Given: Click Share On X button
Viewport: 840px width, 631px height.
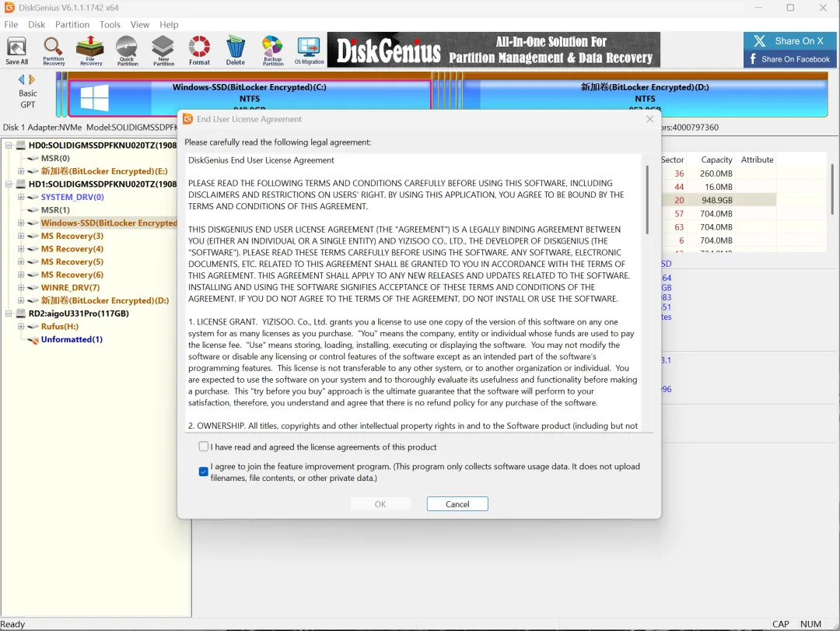Looking at the screenshot, I should (x=789, y=40).
